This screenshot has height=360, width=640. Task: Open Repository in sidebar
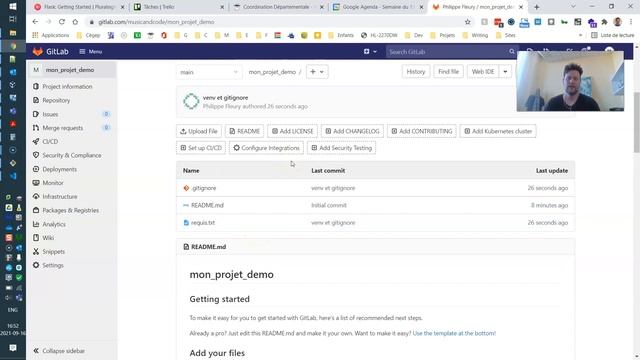point(56,100)
